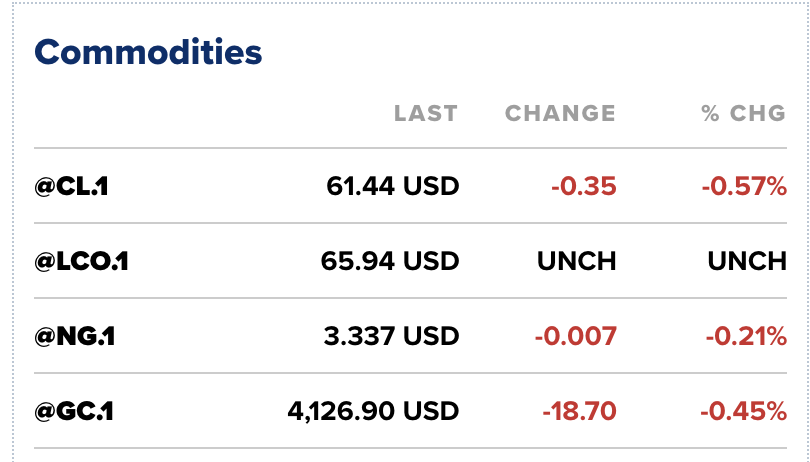Image resolution: width=810 pixels, height=462 pixels.
Task: Click the CHANGE column header
Action: pos(560,113)
